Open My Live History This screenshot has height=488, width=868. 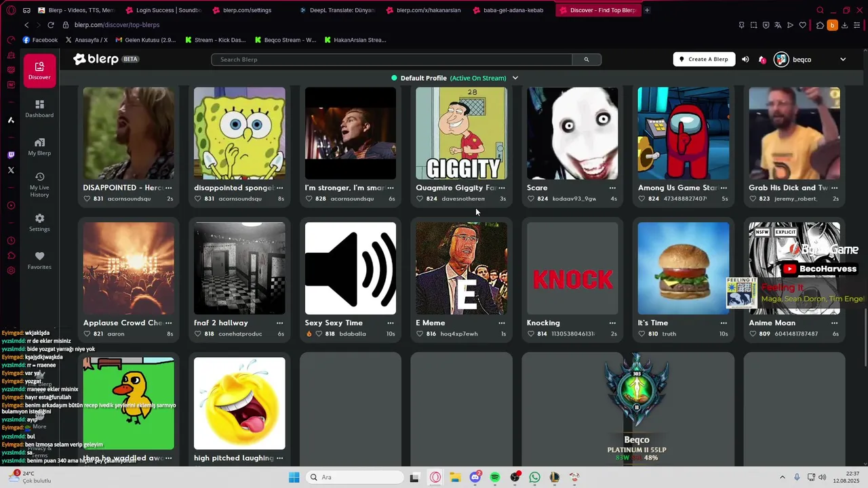[39, 185]
